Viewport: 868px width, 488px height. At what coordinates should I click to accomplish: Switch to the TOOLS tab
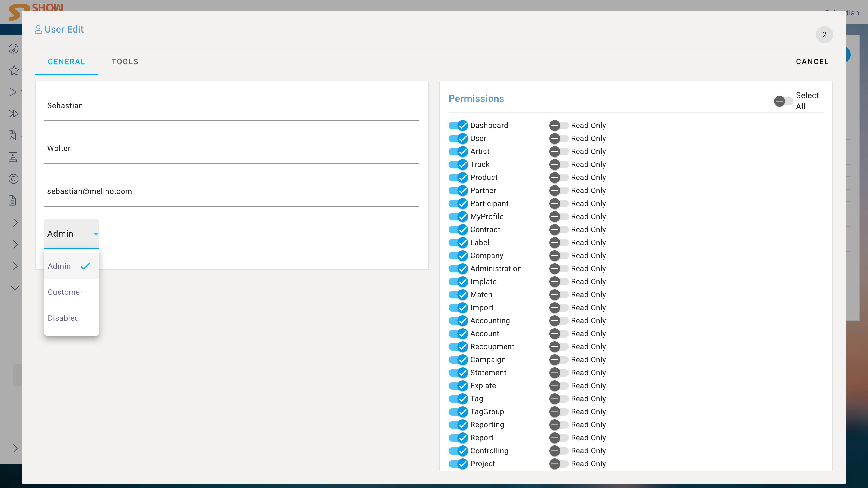coord(125,62)
